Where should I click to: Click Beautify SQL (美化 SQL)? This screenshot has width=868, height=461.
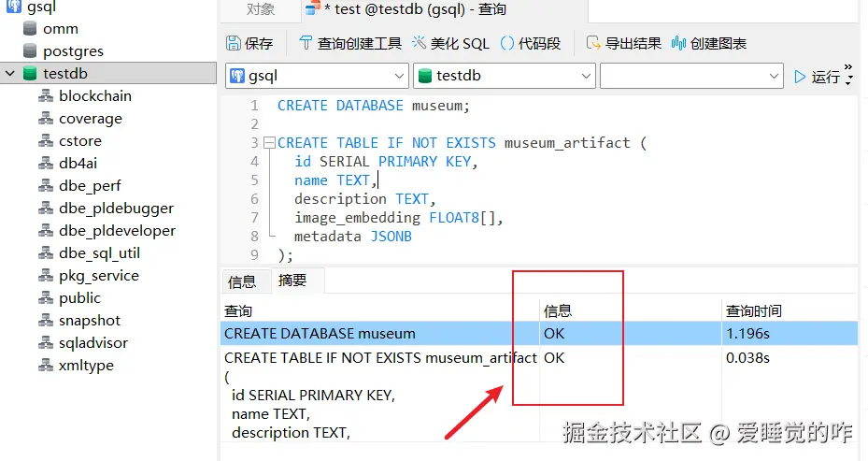(450, 43)
